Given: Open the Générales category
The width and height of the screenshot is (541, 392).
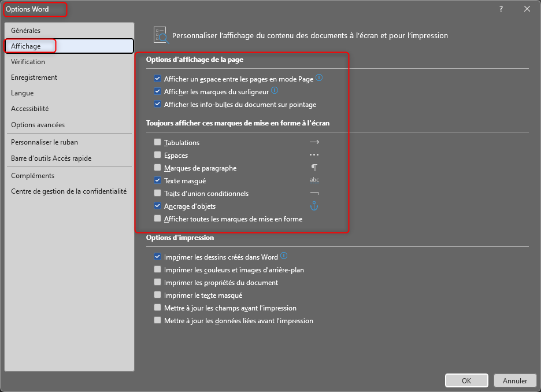Looking at the screenshot, I should tap(25, 31).
